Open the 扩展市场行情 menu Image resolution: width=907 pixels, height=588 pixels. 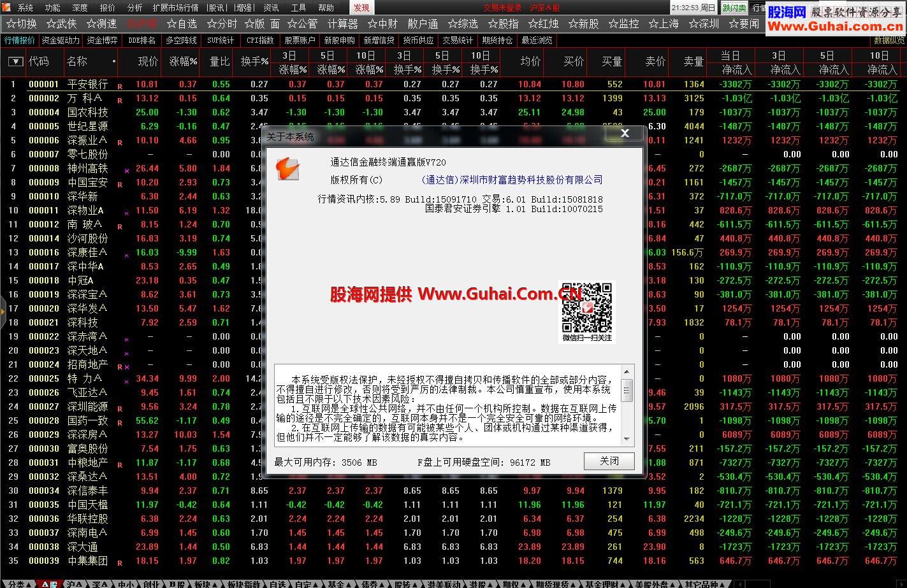pyautogui.click(x=175, y=8)
